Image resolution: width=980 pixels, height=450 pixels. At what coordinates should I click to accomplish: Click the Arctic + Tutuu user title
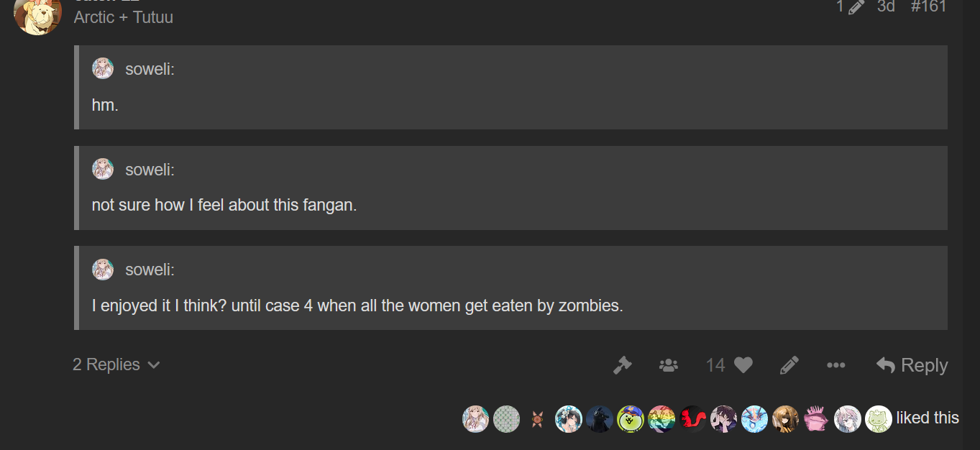pos(124,17)
